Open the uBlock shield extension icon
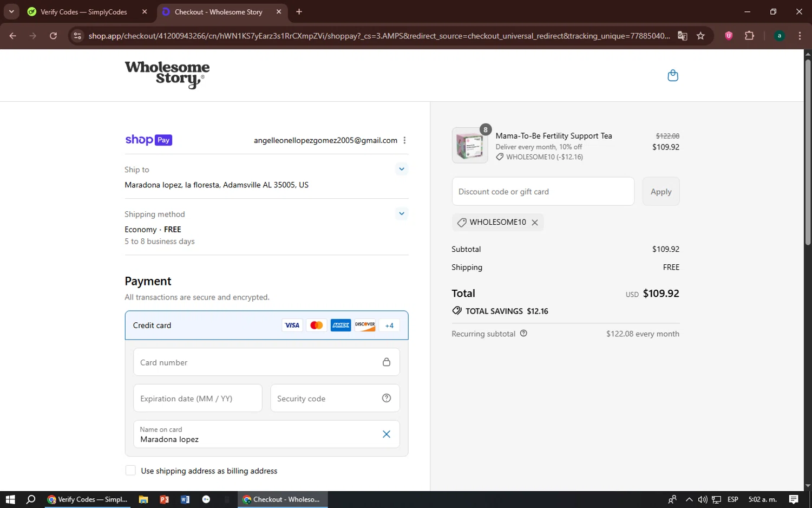The height and width of the screenshot is (508, 812). (729, 36)
